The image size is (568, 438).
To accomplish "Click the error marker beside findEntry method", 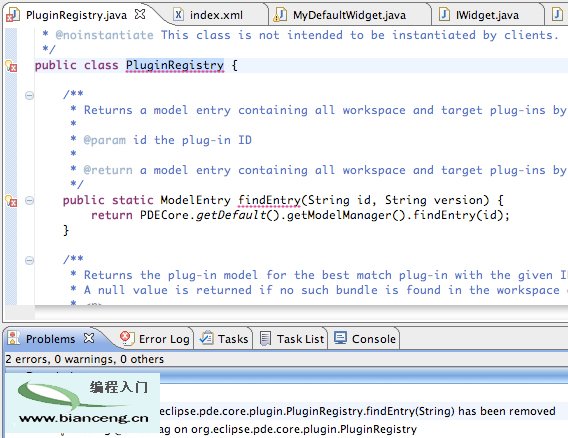I will pyautogui.click(x=11, y=200).
